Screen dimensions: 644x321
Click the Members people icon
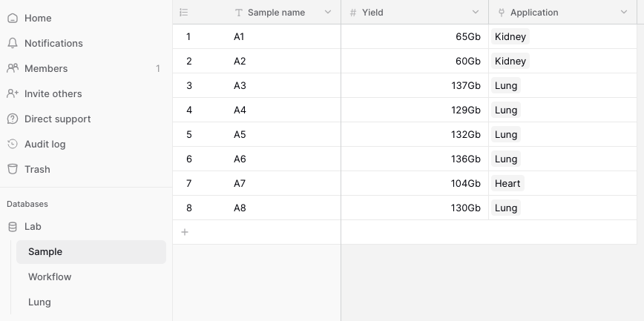tap(13, 68)
